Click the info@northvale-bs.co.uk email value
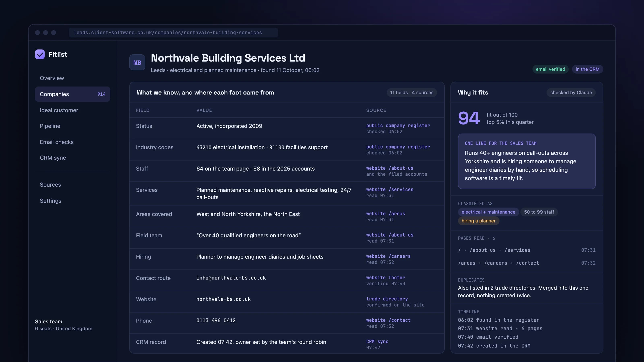 (x=231, y=278)
